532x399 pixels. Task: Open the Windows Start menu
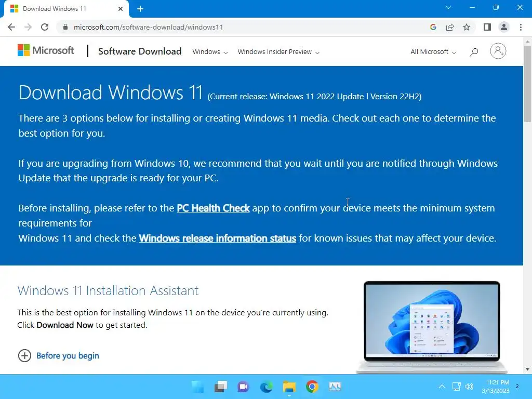click(198, 387)
